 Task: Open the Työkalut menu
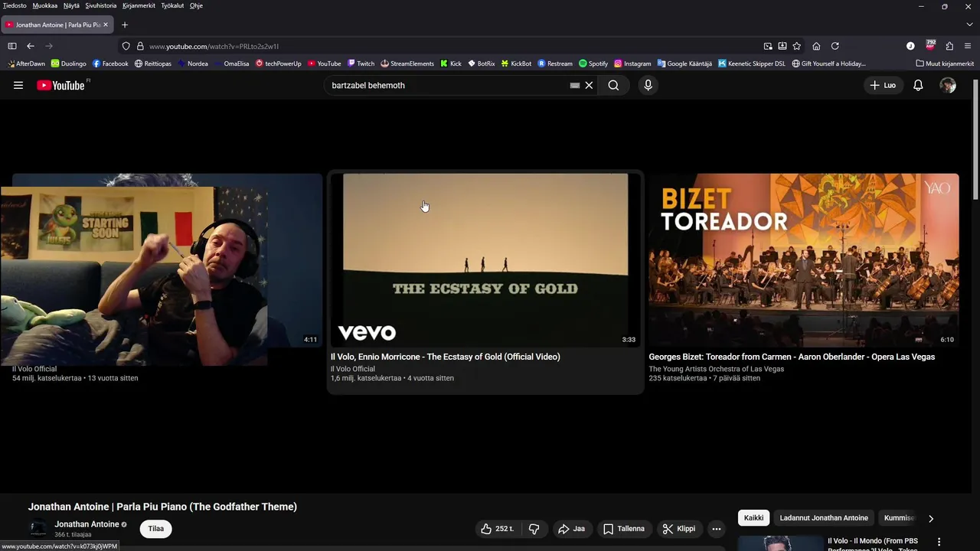click(x=172, y=5)
